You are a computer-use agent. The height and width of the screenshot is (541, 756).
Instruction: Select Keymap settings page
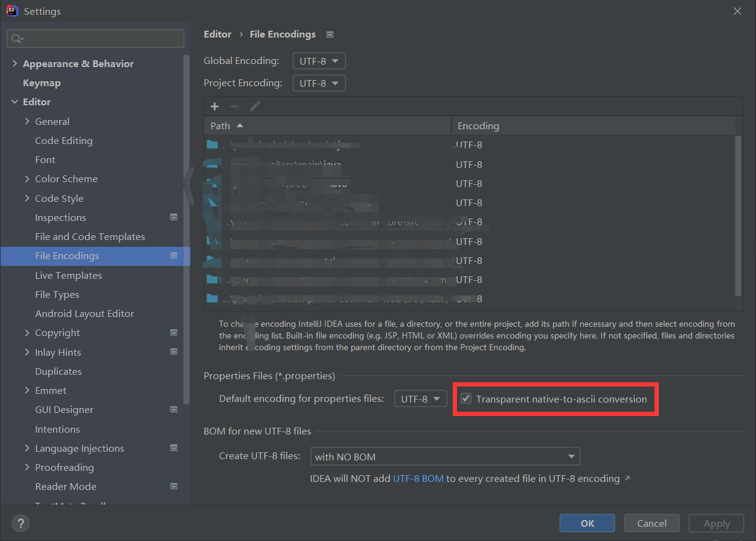(42, 82)
